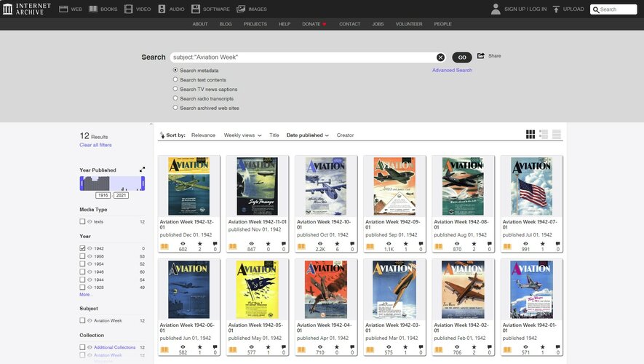
Task: Click texts icon on Aviation Week 1942-12-01 card
Action: [164, 247]
